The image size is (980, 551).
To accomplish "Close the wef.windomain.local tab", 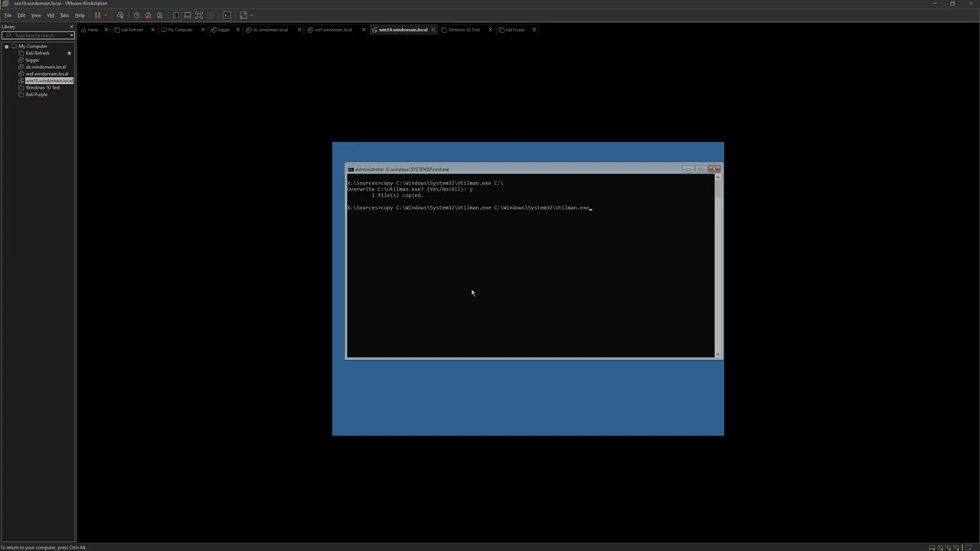I will pyautogui.click(x=364, y=30).
